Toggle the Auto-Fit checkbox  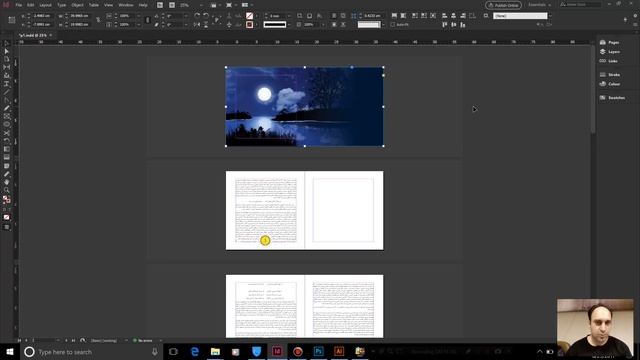[x=393, y=24]
